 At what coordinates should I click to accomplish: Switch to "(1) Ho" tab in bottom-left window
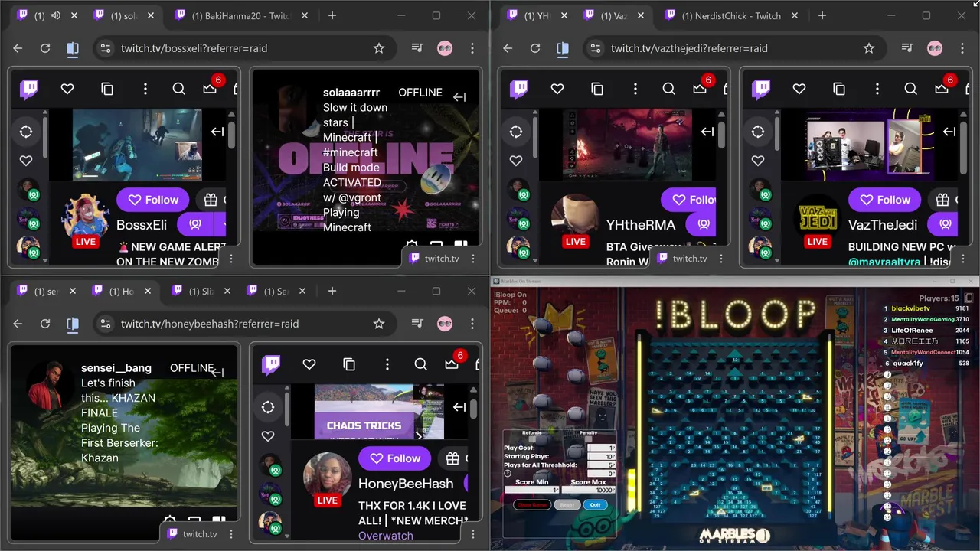122,291
